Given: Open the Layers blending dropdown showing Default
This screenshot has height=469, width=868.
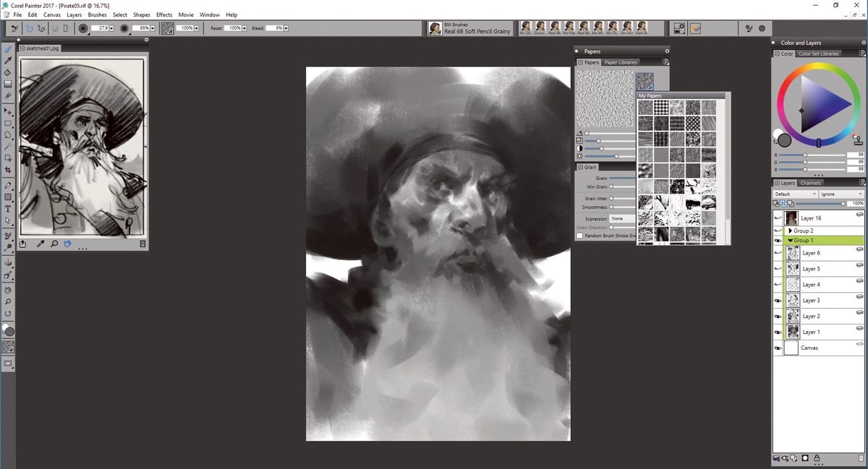Looking at the screenshot, I should pyautogui.click(x=795, y=194).
